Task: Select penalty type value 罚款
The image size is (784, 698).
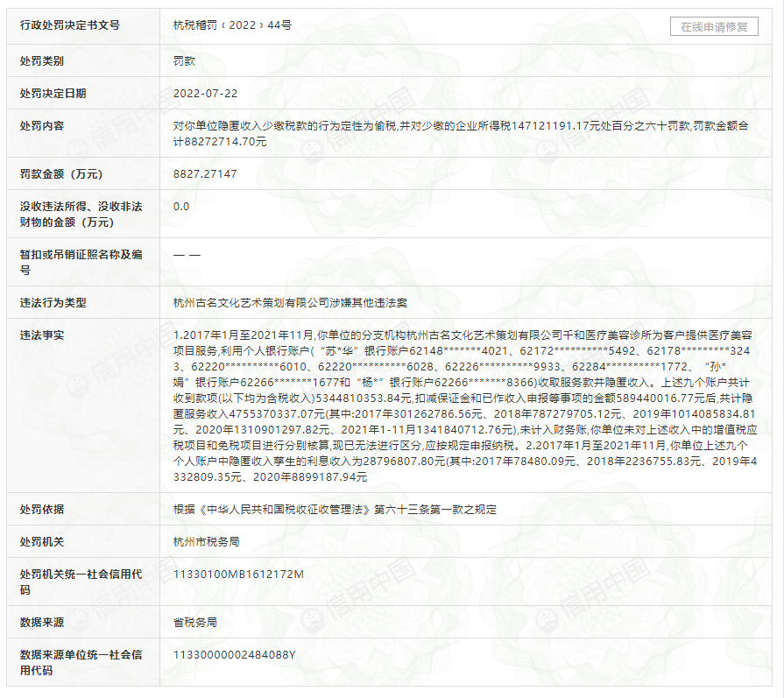Action: pos(184,61)
